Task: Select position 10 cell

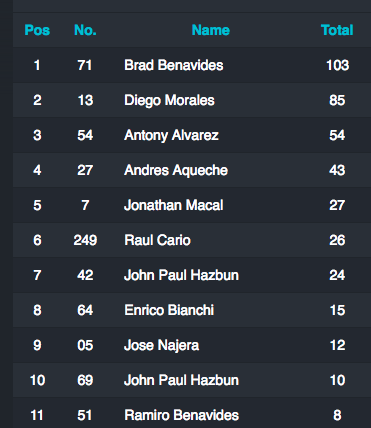Action: [37, 380]
